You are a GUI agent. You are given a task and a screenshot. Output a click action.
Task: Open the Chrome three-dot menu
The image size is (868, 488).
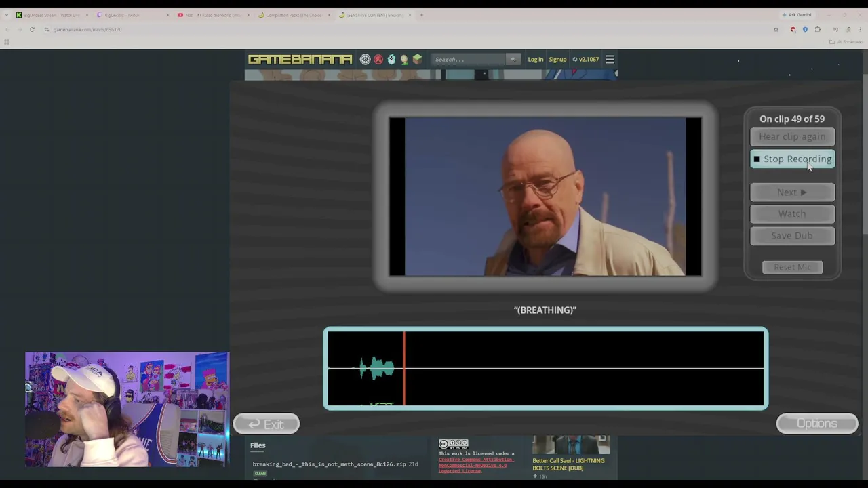860,29
